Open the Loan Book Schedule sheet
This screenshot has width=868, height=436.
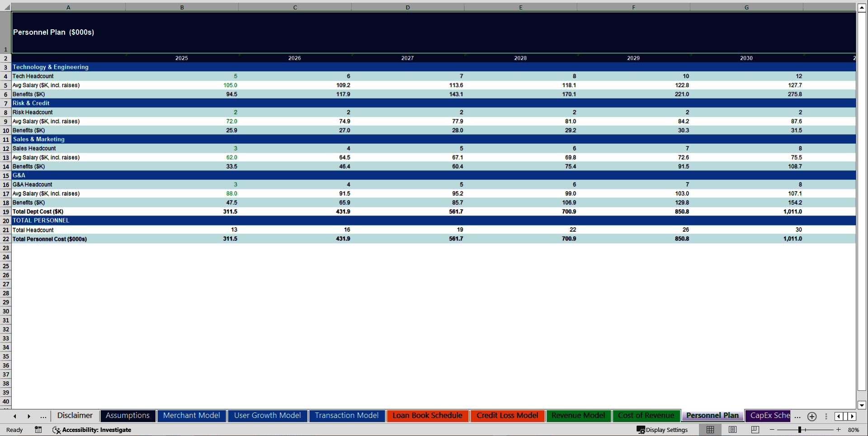(x=427, y=415)
